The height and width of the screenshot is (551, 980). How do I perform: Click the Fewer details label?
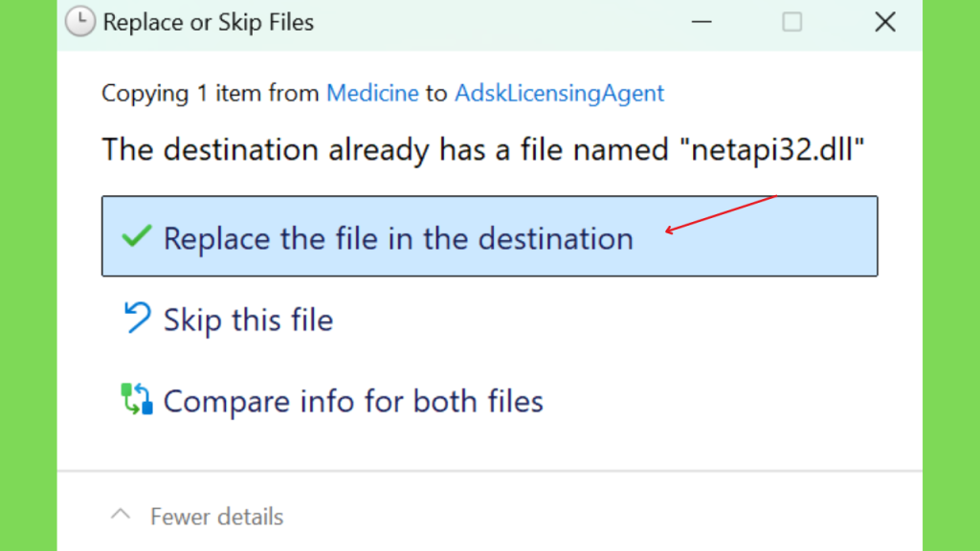click(x=216, y=517)
